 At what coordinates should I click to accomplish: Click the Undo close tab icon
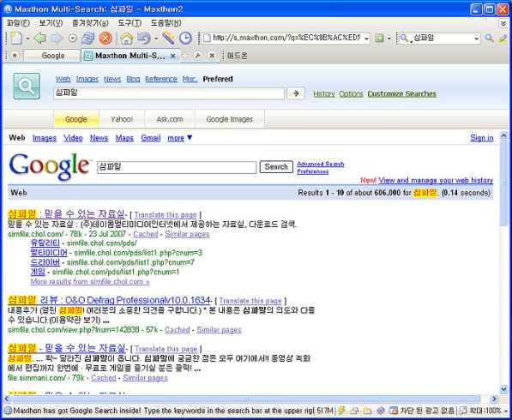point(144,39)
